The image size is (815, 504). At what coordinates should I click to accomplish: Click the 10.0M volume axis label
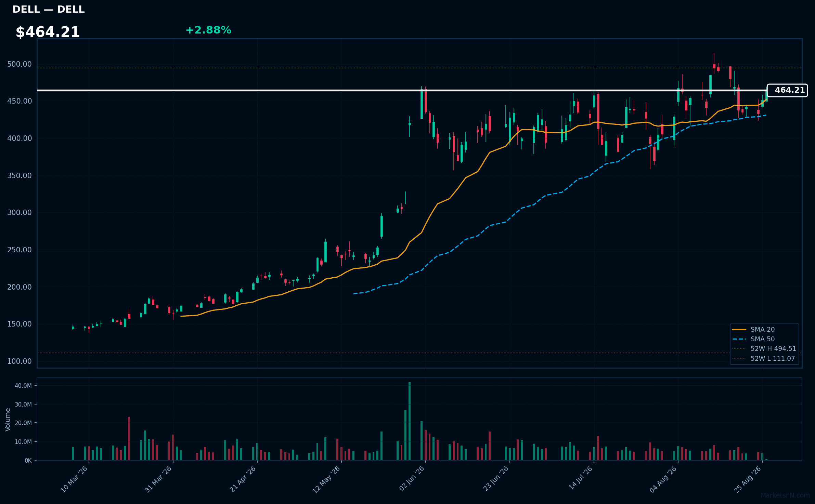23,442
